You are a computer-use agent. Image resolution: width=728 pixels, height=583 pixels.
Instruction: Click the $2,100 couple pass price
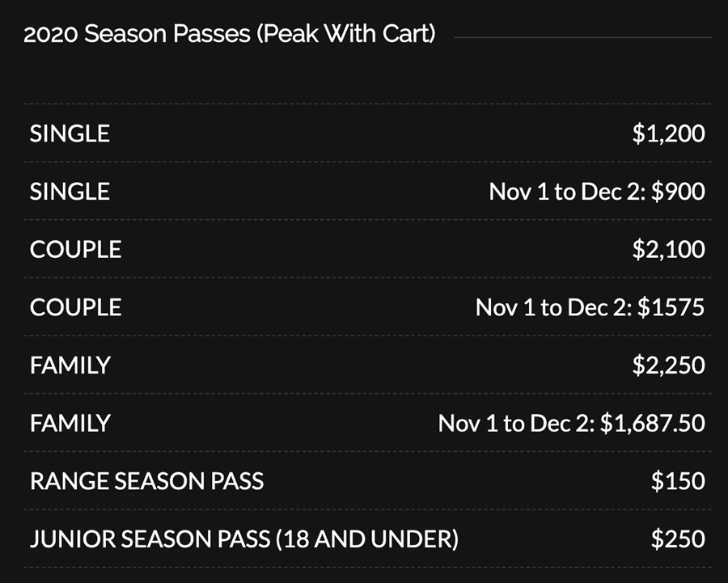tap(668, 249)
